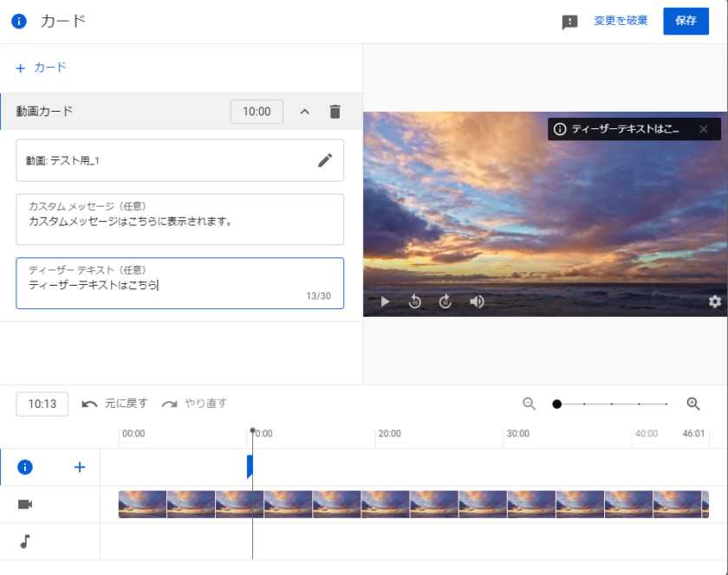Mute the video preview volume
This screenshot has height=575, width=728.
coord(477,301)
